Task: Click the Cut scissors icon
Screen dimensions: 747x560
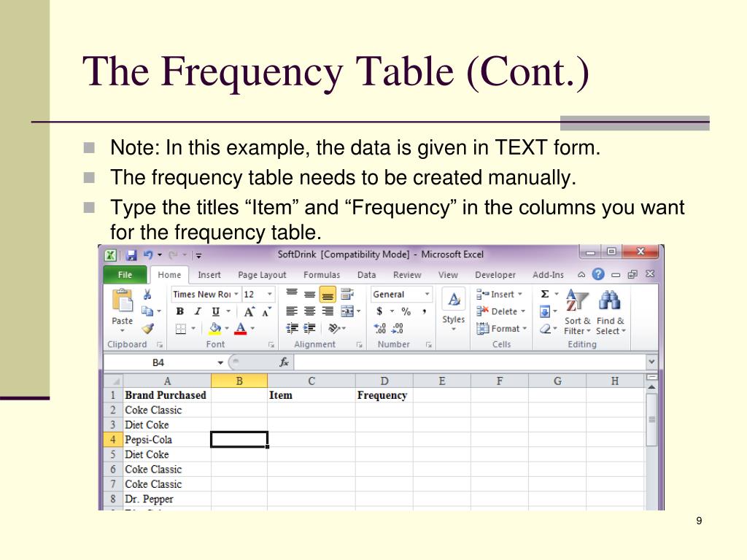Action: pyautogui.click(x=147, y=295)
